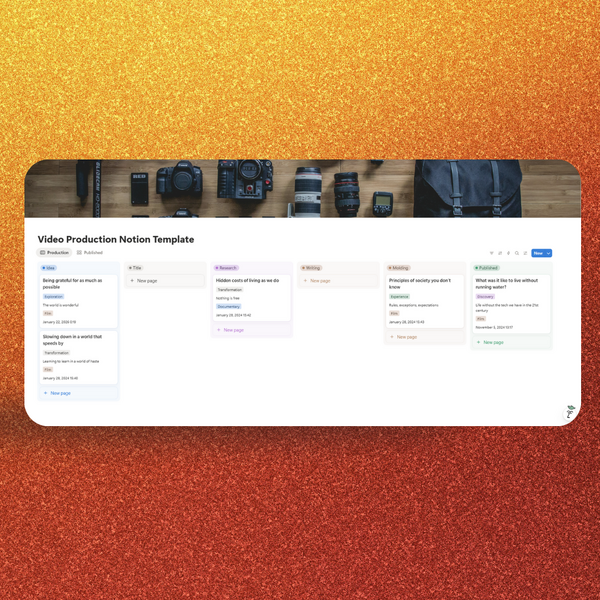Add New page in Writing column

pyautogui.click(x=338, y=280)
